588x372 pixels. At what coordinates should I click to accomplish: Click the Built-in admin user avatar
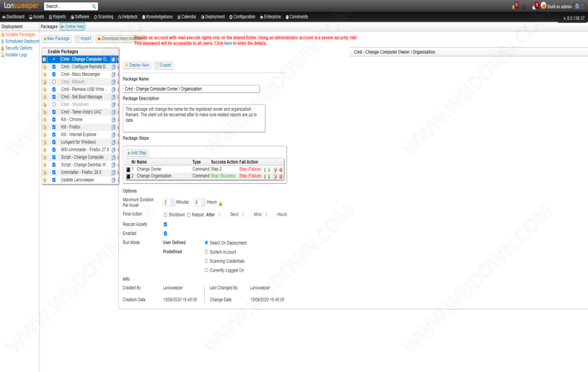point(543,6)
